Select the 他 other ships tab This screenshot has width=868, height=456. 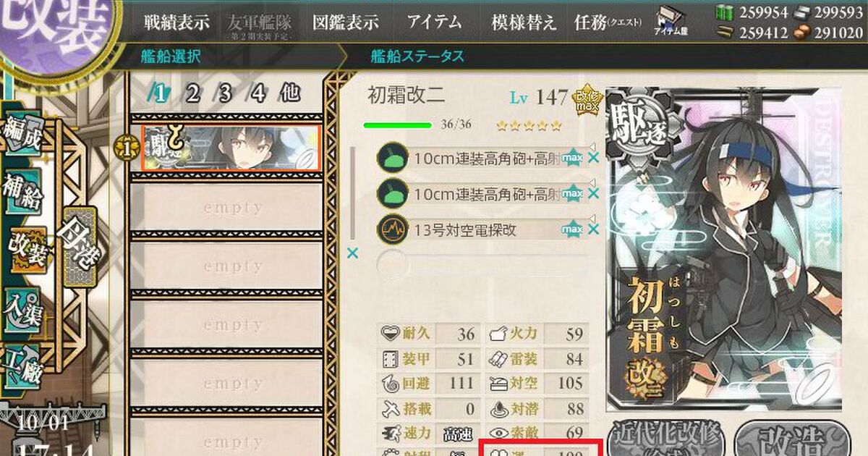pos(290,93)
